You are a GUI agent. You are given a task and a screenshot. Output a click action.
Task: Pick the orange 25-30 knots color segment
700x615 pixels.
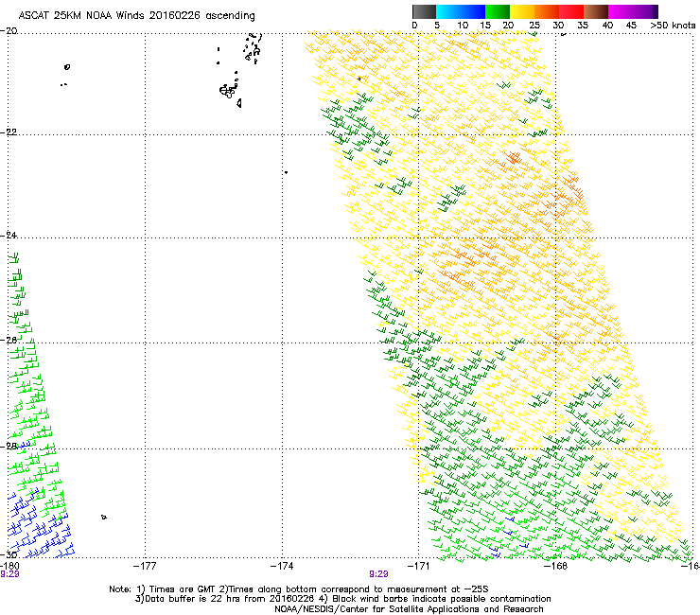[547, 11]
